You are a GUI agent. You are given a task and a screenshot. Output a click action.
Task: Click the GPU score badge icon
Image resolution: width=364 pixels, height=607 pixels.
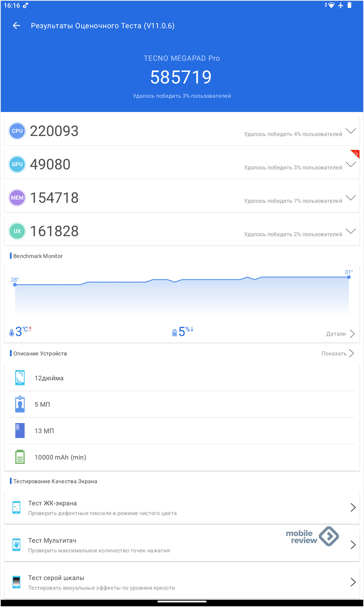pos(17,164)
